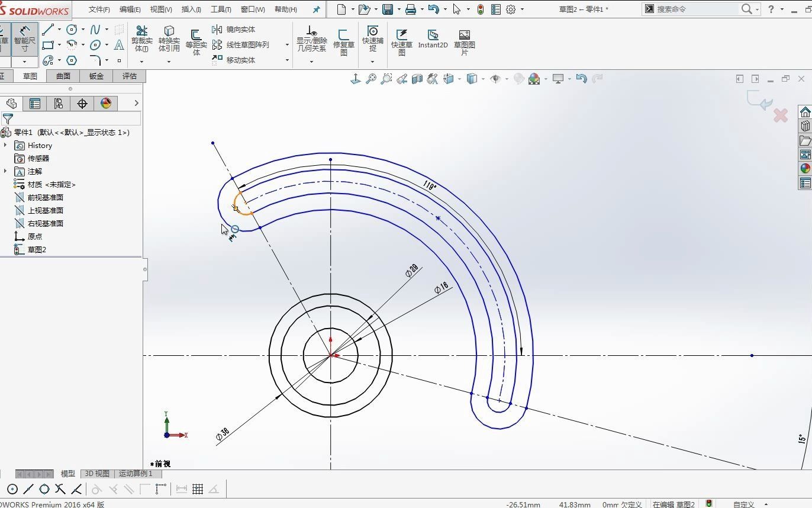Toggle pin for the menu bar
Viewport: 812px width, 508px height.
[x=316, y=9]
